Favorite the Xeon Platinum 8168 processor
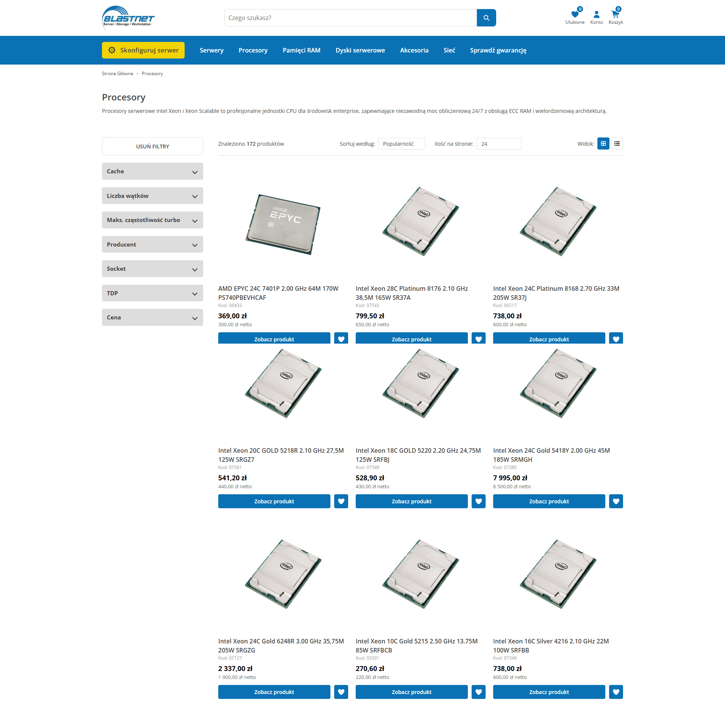The width and height of the screenshot is (725, 728). point(616,338)
